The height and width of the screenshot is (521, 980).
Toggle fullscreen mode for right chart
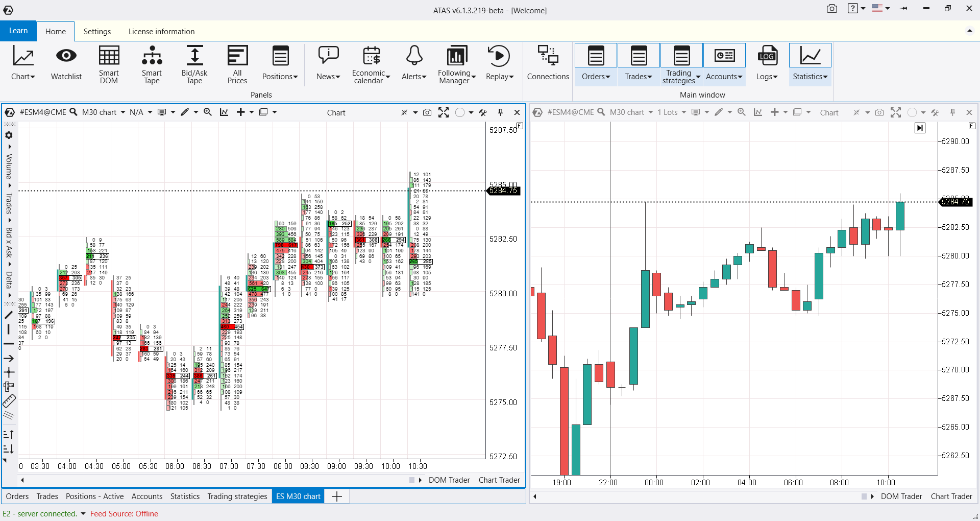896,112
